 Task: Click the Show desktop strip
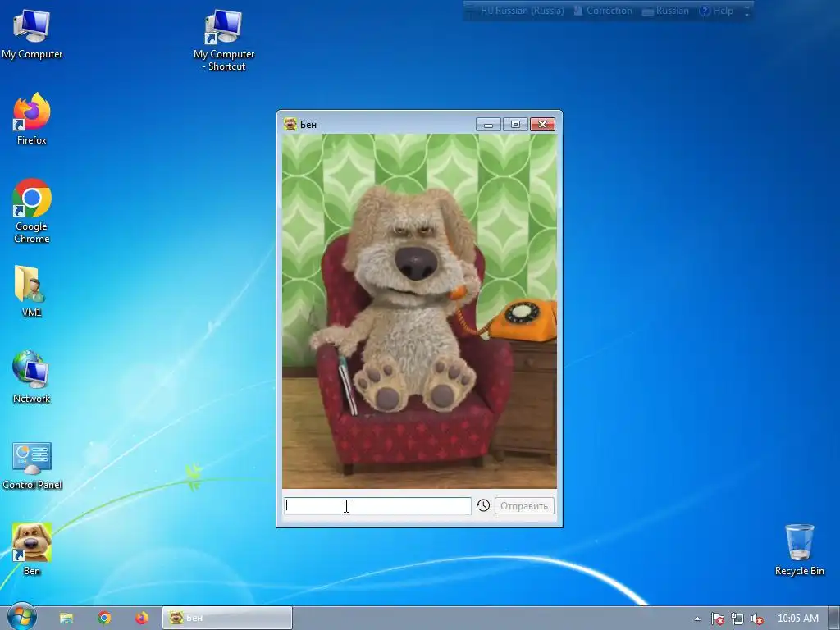[834, 619]
